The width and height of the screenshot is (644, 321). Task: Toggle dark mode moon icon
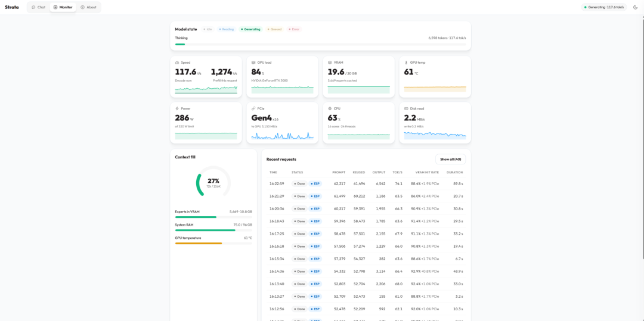click(x=635, y=7)
